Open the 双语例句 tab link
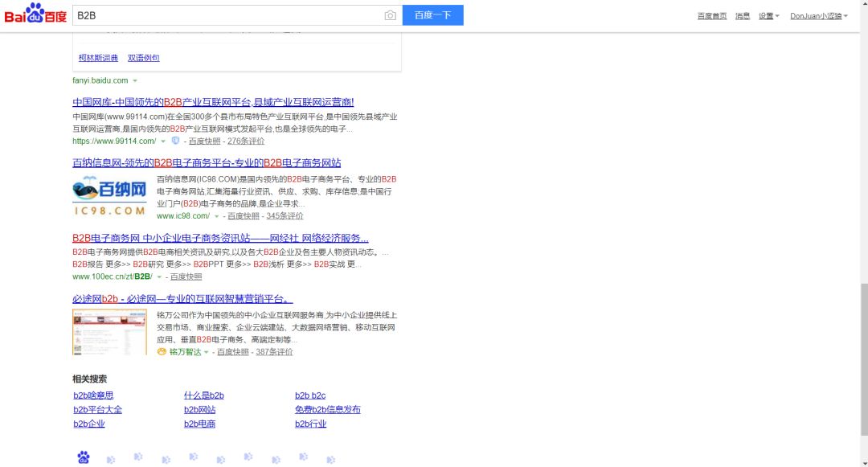This screenshot has width=868, height=467. (143, 58)
